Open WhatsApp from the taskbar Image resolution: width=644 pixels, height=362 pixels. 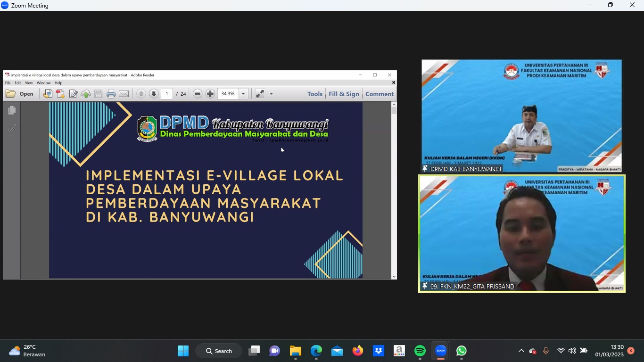click(x=462, y=351)
